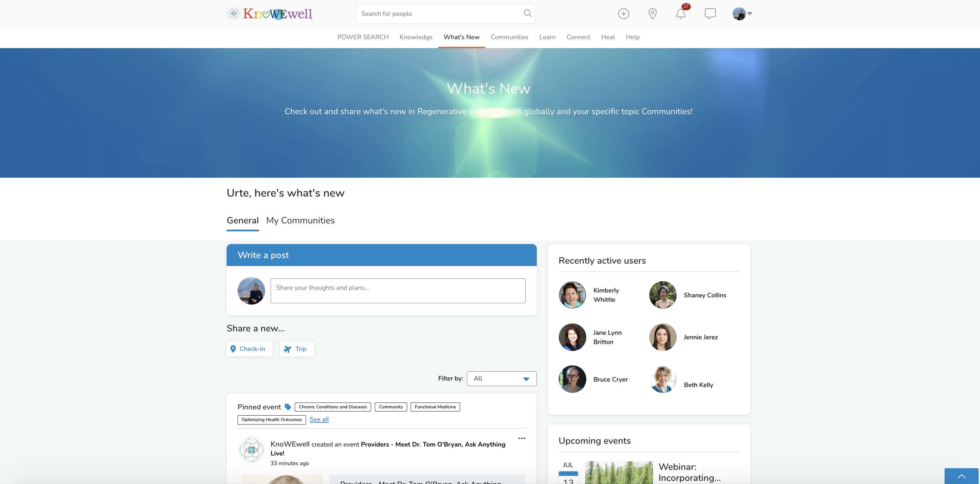Viewport: 980px width, 484px height.
Task: Open the messages chat icon
Action: (x=710, y=14)
